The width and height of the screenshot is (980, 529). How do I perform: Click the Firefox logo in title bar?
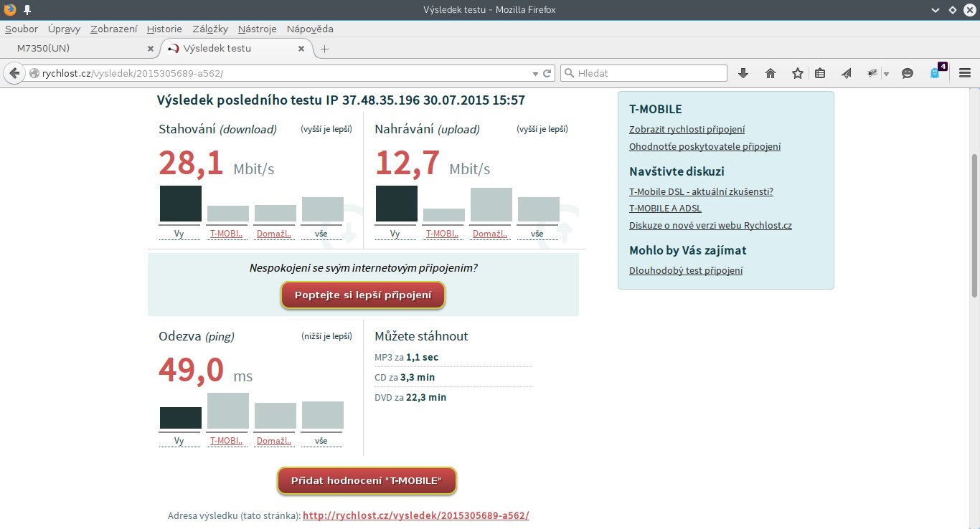(9, 9)
